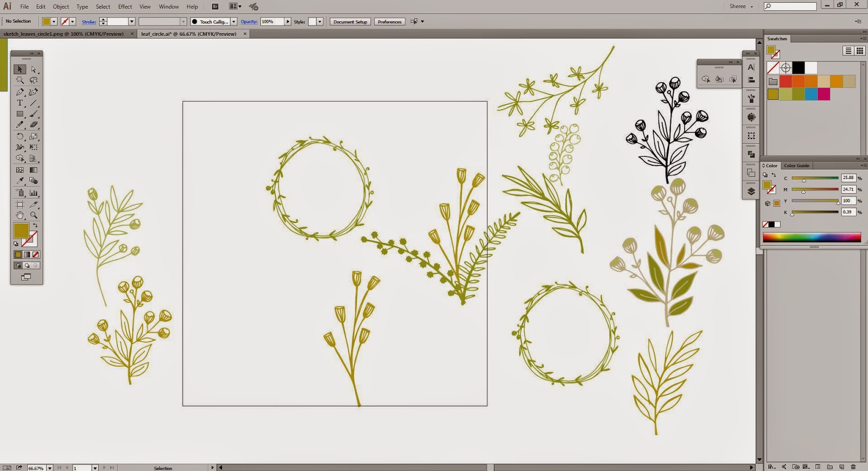This screenshot has height=471, width=868.
Task: Choose the Rotate tool
Action: coord(20,136)
